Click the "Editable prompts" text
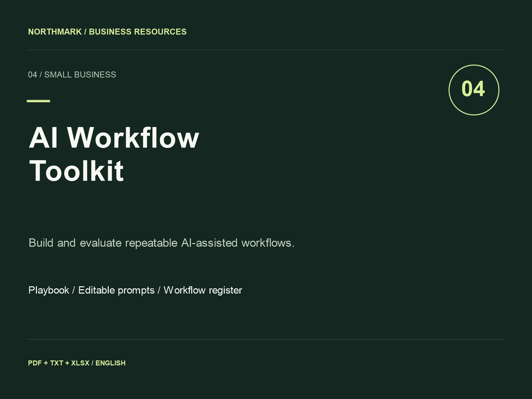532x399 pixels. [x=116, y=290]
